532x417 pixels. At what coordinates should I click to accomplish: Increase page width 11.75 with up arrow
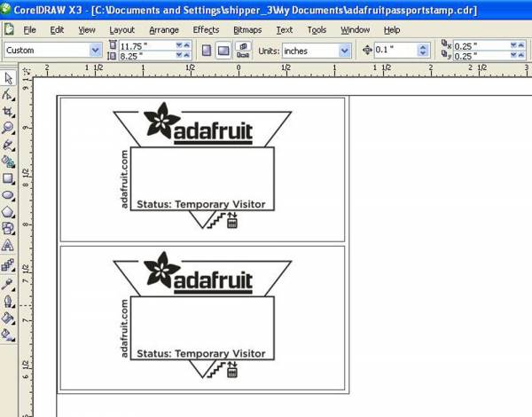pos(187,45)
